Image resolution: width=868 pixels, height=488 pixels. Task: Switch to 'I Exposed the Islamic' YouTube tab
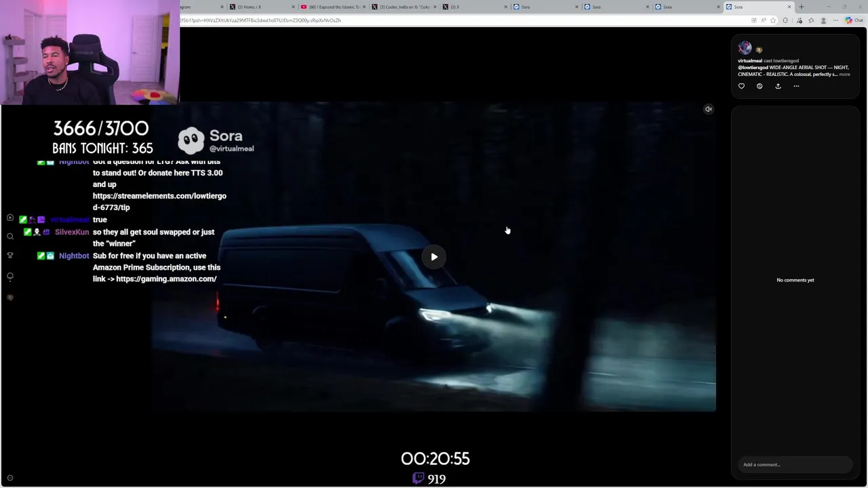tap(332, 7)
